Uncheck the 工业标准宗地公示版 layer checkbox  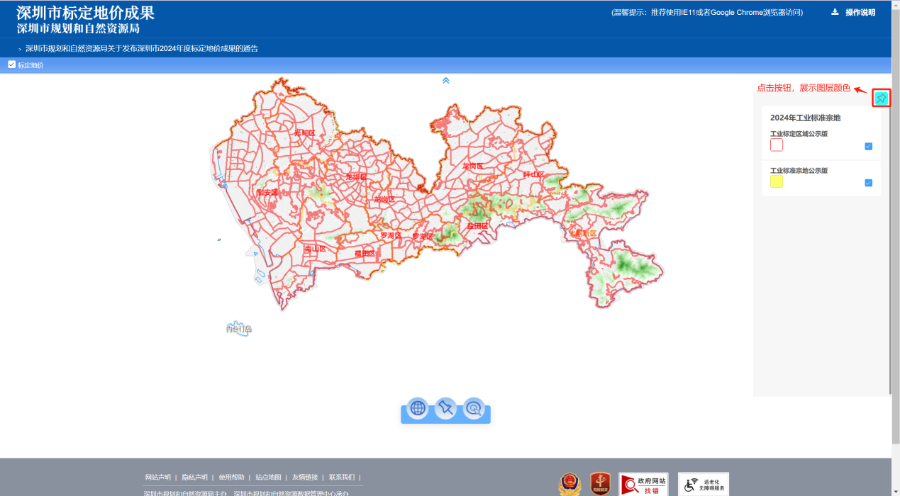pos(868,182)
